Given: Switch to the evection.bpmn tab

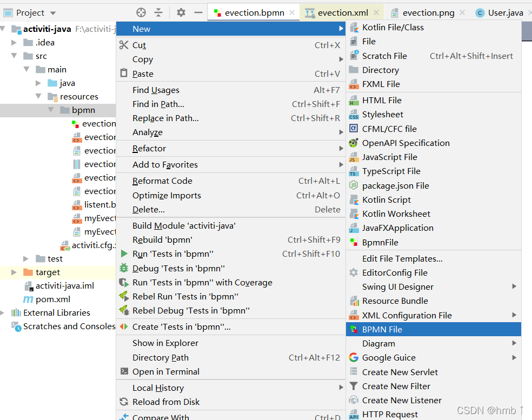Looking at the screenshot, I should [254, 13].
